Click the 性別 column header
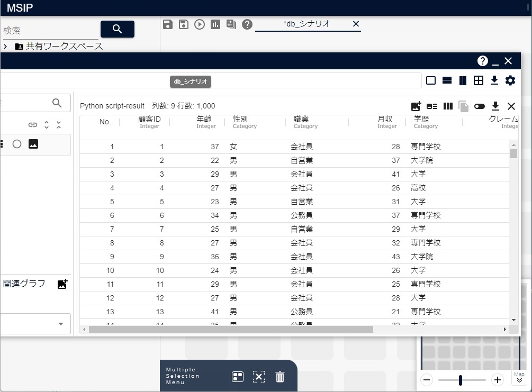This screenshot has width=532, height=392. coord(244,122)
